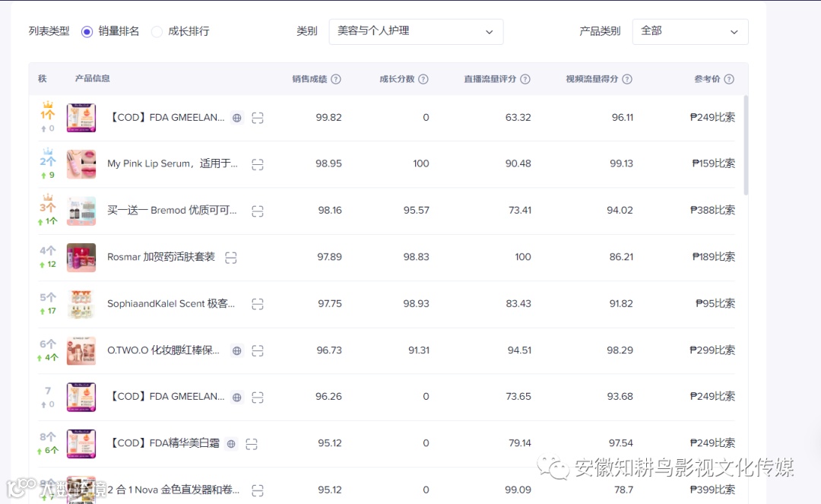This screenshot has width=821, height=504.
Task: Click video traffic score 97.54
Action: click(x=621, y=442)
